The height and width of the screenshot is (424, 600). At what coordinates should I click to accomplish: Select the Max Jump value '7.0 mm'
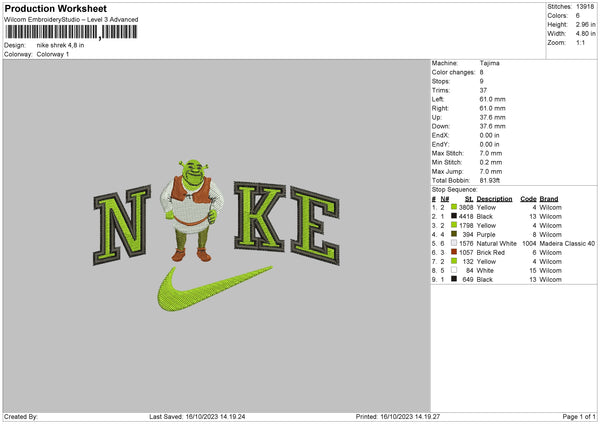tap(491, 171)
